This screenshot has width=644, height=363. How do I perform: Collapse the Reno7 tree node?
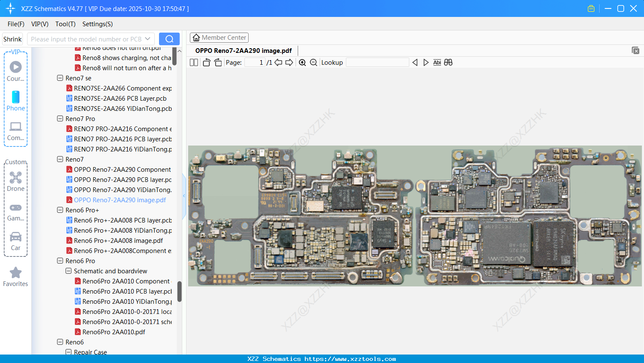pyautogui.click(x=60, y=159)
